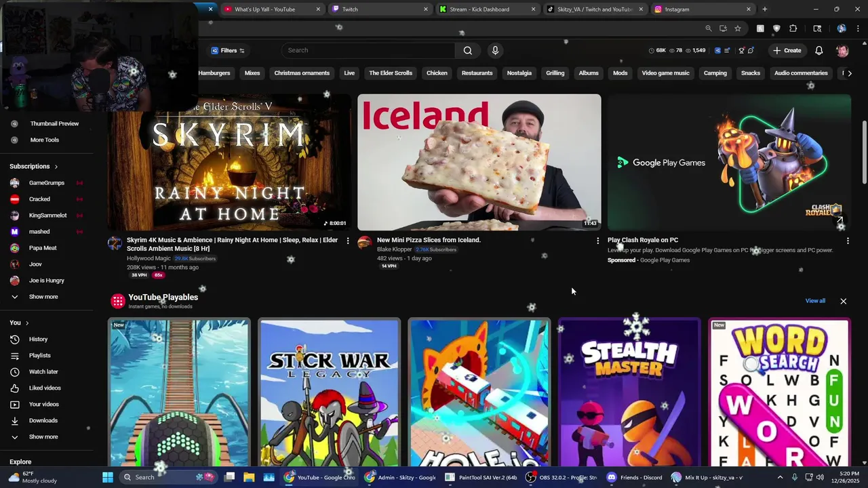Open the Skyrim Rainy Night video thumbnail
This screenshot has height=488, width=868.
(229, 163)
